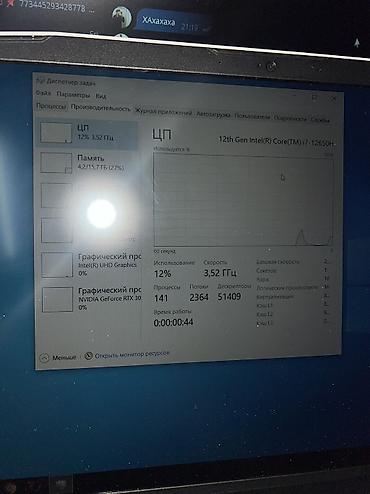Click the avatar next to the ХАхахаха message
Viewport: 370px width, 494px height.
tap(121, 17)
